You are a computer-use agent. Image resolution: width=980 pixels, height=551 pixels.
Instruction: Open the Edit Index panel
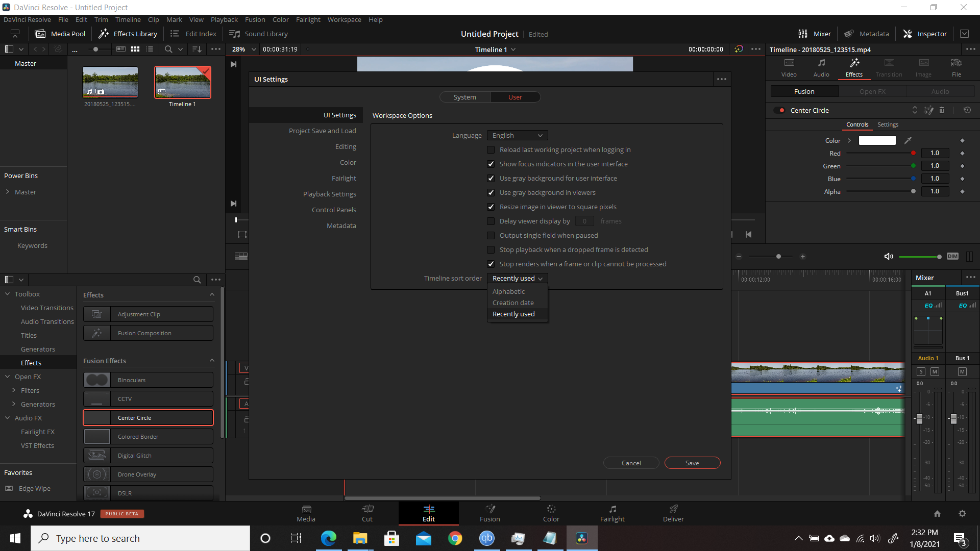(x=193, y=34)
